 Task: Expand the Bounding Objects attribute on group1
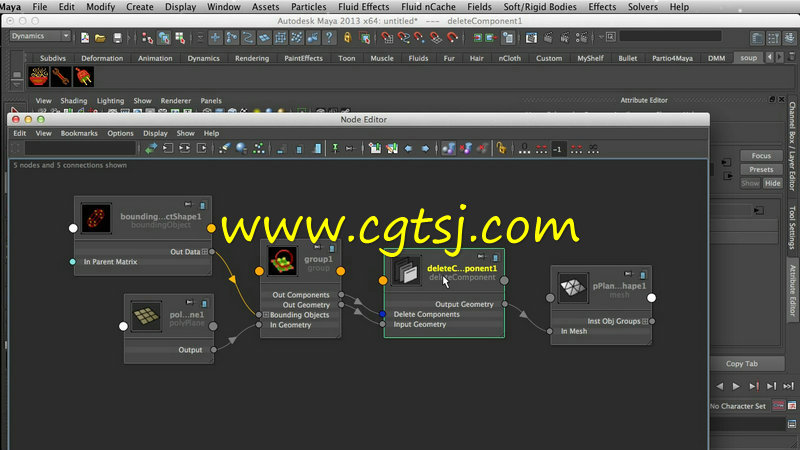tap(266, 315)
